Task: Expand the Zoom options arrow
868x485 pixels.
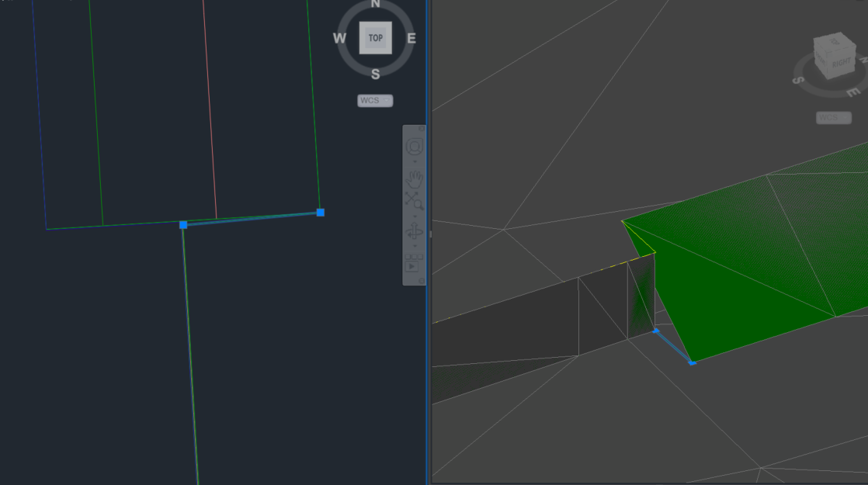Action: [x=415, y=217]
